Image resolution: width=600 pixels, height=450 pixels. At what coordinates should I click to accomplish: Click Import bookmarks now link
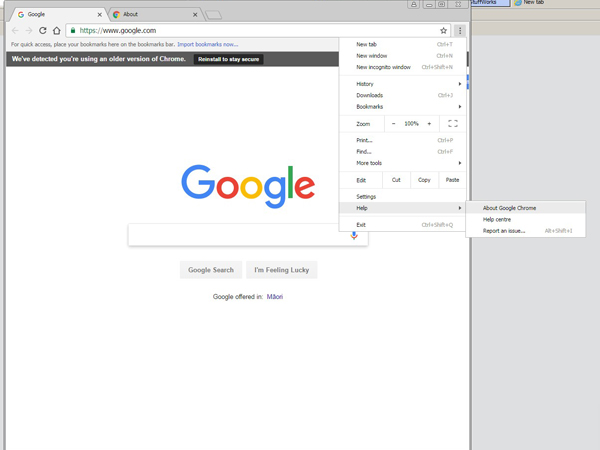pos(208,44)
